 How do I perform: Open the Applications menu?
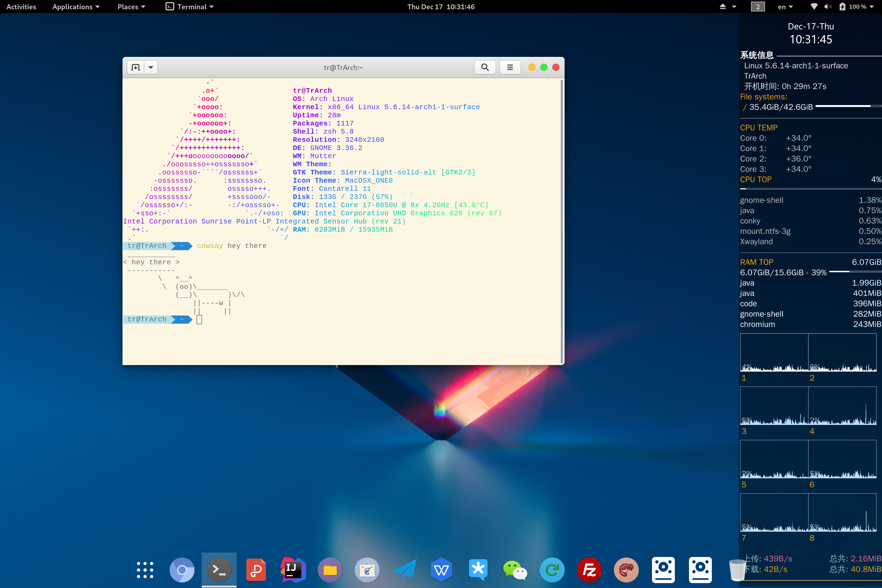(76, 7)
